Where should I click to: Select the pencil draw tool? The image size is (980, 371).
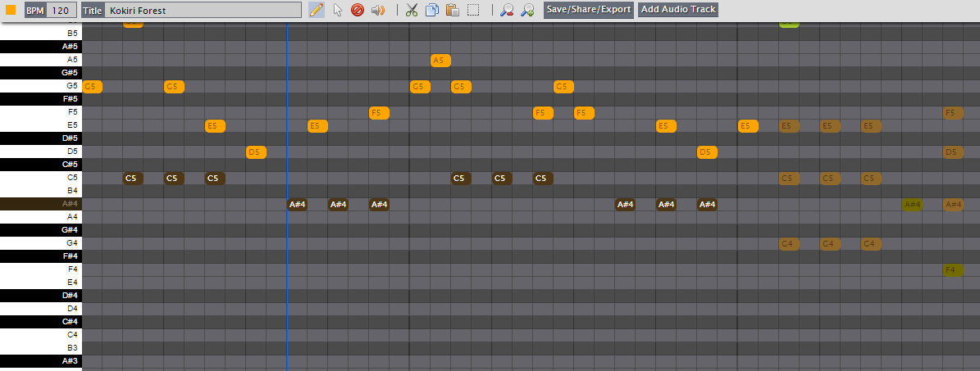[317, 10]
